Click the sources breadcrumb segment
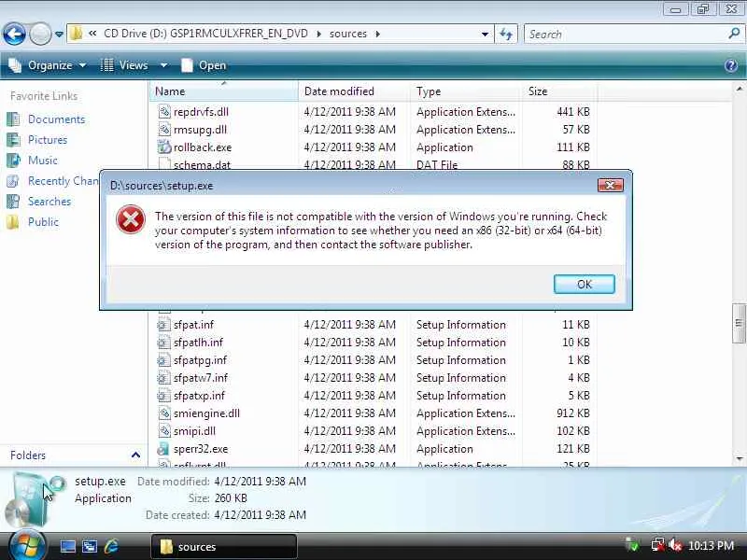The width and height of the screenshot is (747, 560). tap(348, 34)
